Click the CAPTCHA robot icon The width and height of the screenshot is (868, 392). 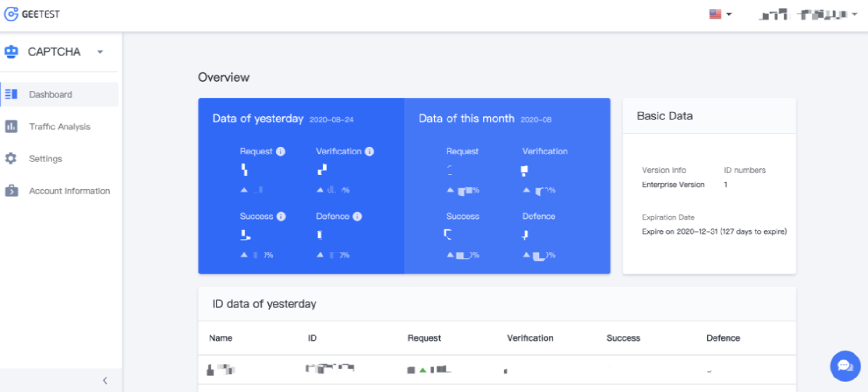11,51
